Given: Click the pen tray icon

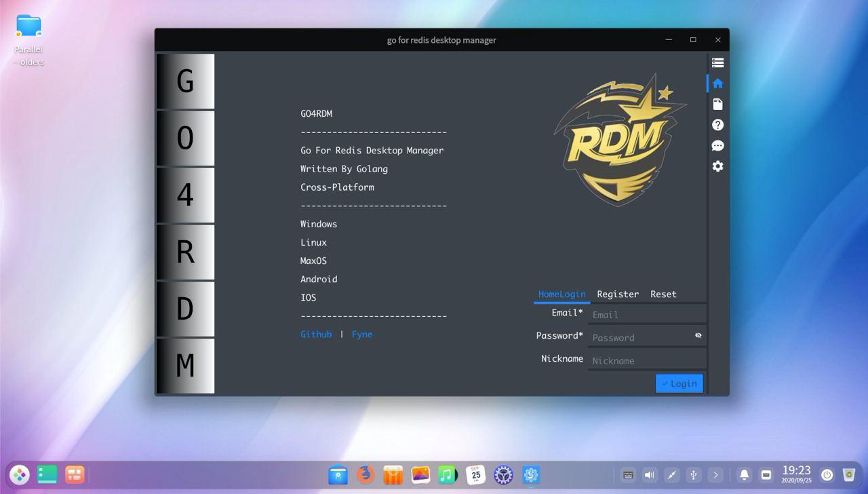Looking at the screenshot, I should pos(671,475).
